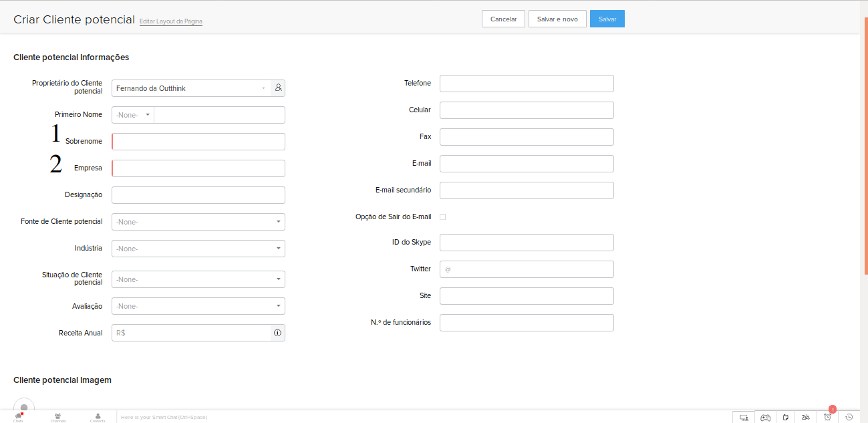868x423 pixels.
Task: Open the Primeiro Nome salutation dropdown
Action: point(133,115)
